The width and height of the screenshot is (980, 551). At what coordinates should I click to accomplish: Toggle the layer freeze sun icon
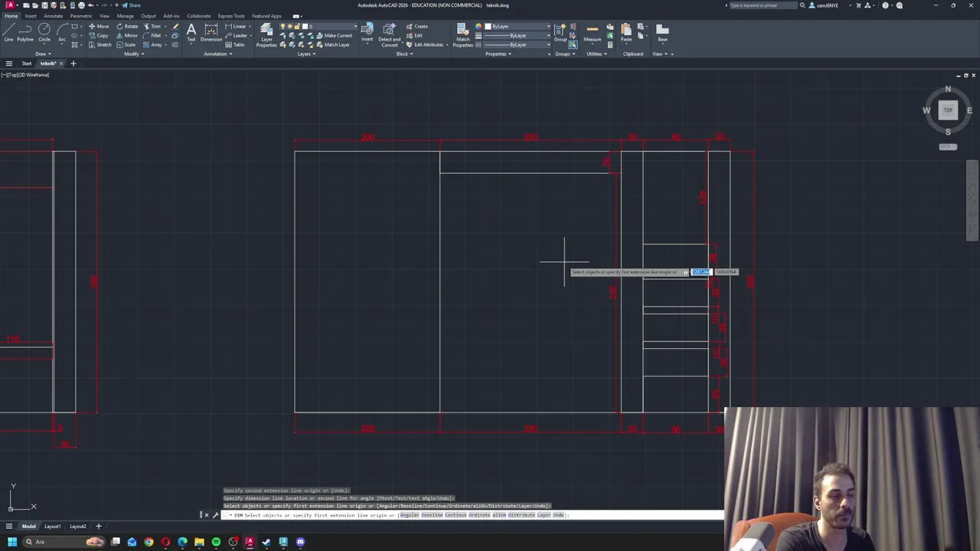click(289, 26)
